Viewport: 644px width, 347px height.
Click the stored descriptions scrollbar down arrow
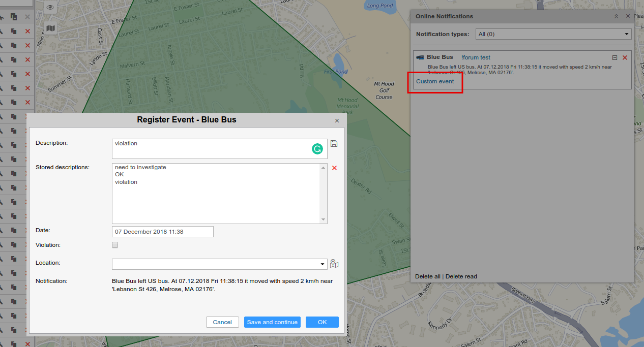click(x=323, y=219)
